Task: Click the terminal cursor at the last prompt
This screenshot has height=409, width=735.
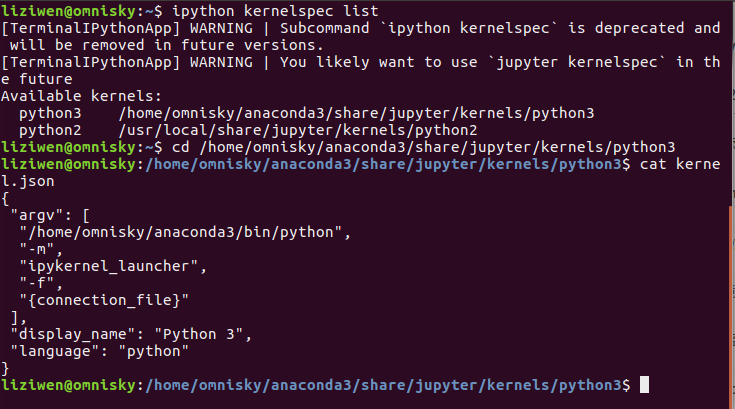Action: pyautogui.click(x=645, y=385)
